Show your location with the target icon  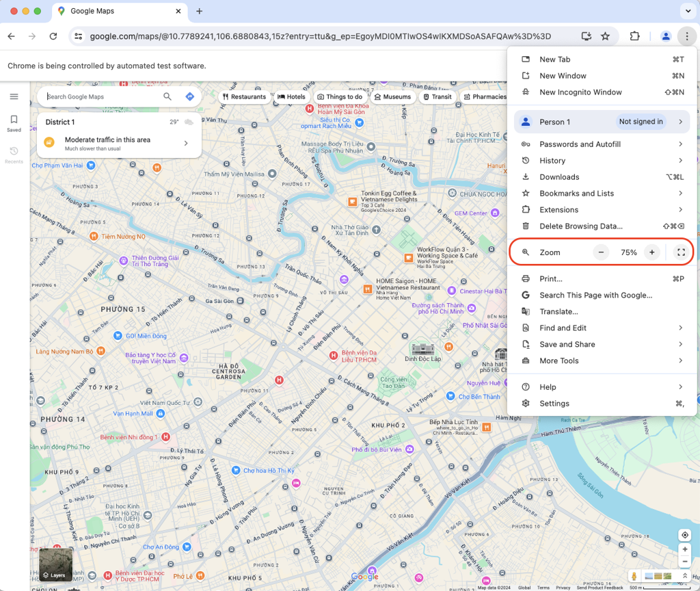click(x=684, y=534)
